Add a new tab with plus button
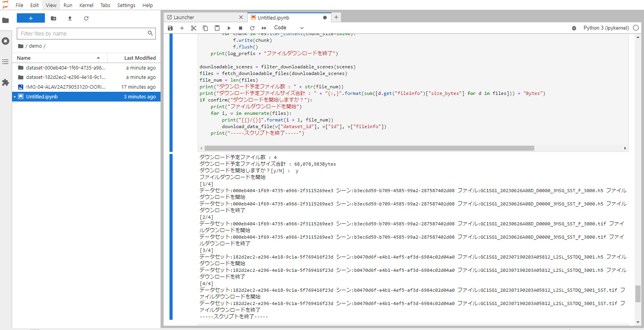The image size is (644, 330). tap(336, 17)
